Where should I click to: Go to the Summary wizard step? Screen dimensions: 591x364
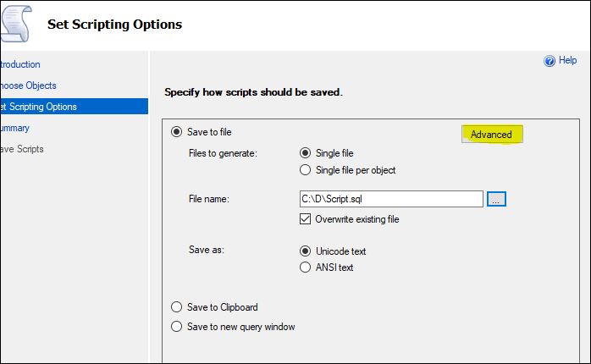coord(15,128)
